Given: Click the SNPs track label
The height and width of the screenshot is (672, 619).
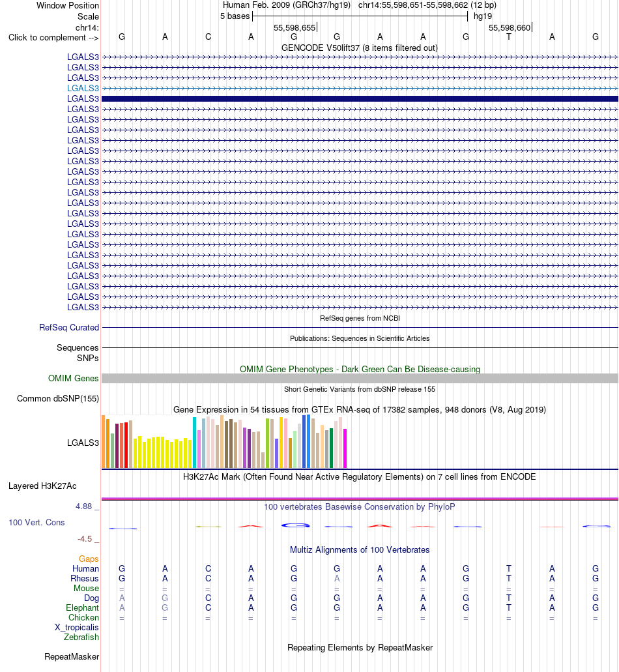Looking at the screenshot, I should 88,358.
